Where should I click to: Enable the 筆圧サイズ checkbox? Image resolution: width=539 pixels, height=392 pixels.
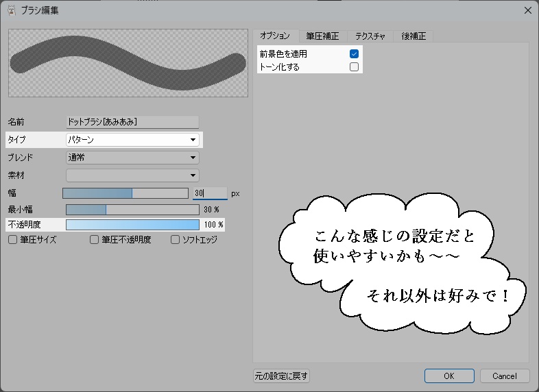13,239
